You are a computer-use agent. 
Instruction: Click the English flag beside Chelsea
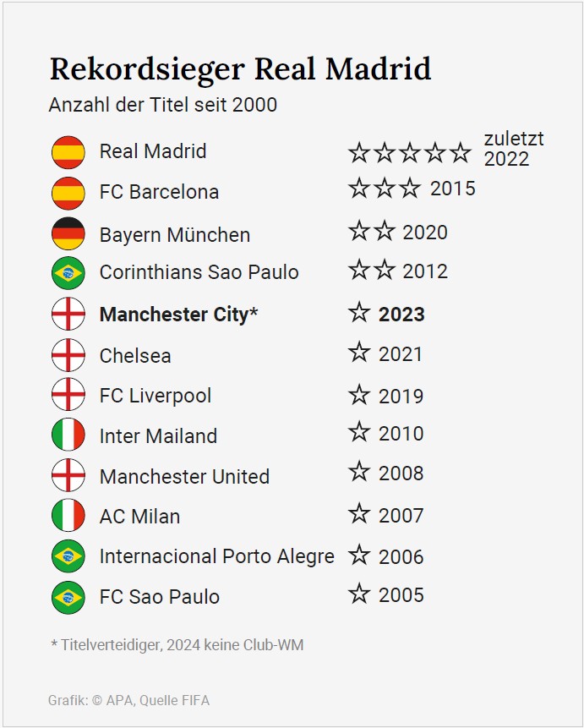coord(68,355)
